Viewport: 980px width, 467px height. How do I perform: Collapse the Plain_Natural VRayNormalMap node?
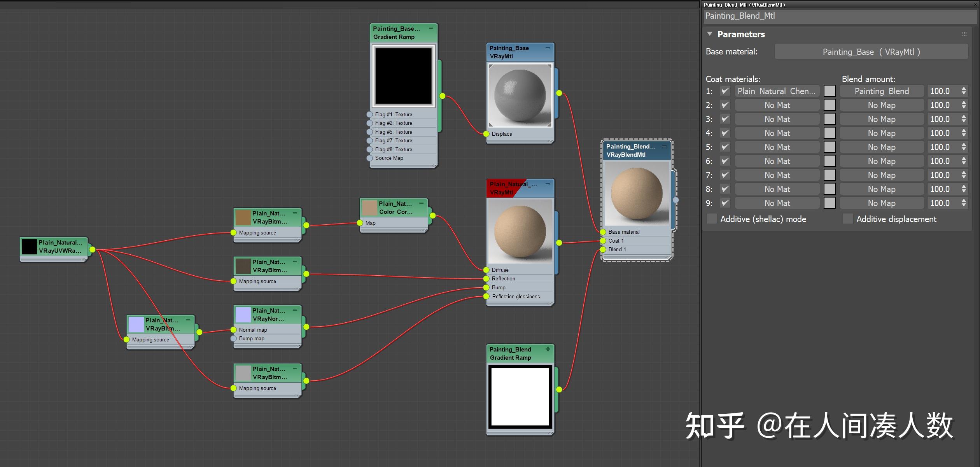pos(295,310)
